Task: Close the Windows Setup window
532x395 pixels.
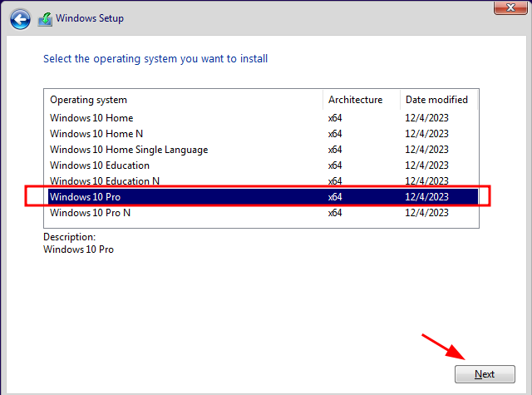Action: pyautogui.click(x=510, y=7)
